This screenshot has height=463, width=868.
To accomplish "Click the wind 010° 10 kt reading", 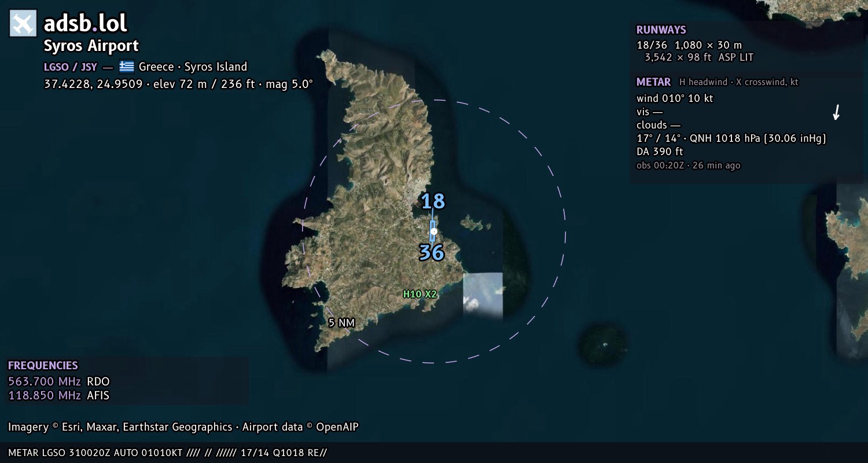I will point(675,98).
